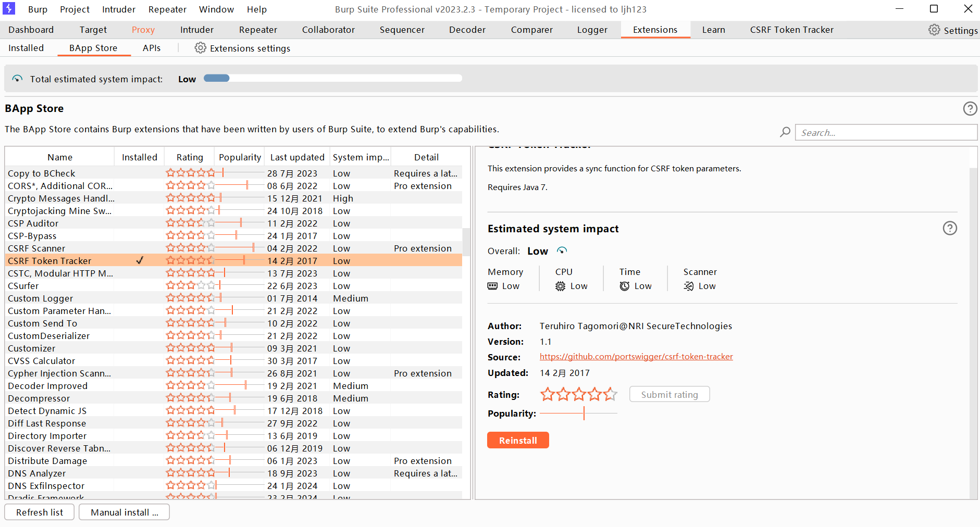This screenshot has height=527, width=980.
Task: Open the Comparer tab
Action: (531, 30)
